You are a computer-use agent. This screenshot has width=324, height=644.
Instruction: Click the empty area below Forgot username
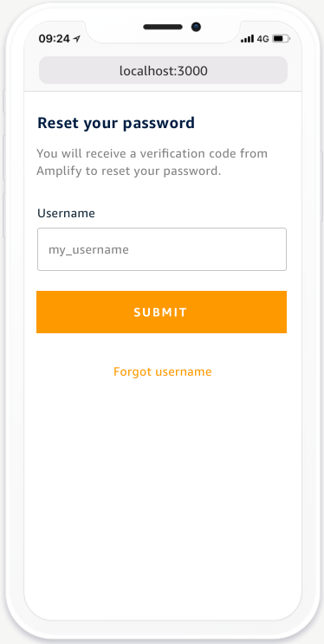(x=163, y=493)
